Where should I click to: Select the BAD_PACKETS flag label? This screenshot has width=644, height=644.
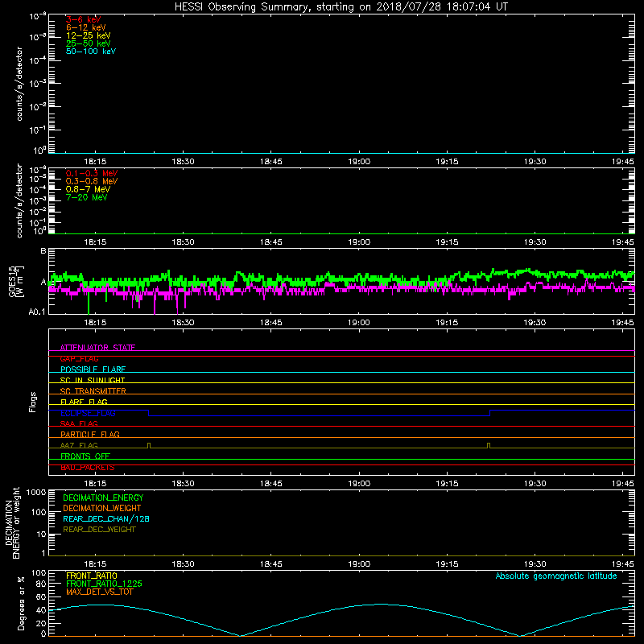tap(88, 468)
